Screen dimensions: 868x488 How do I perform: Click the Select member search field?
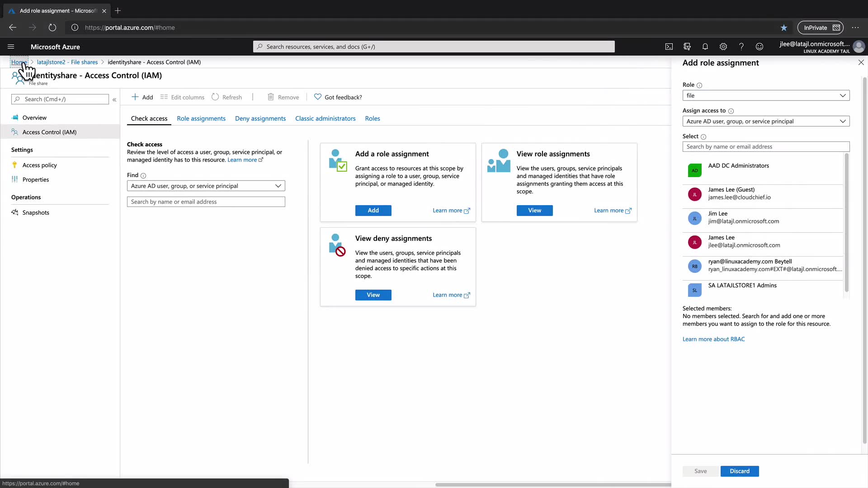[766, 146]
